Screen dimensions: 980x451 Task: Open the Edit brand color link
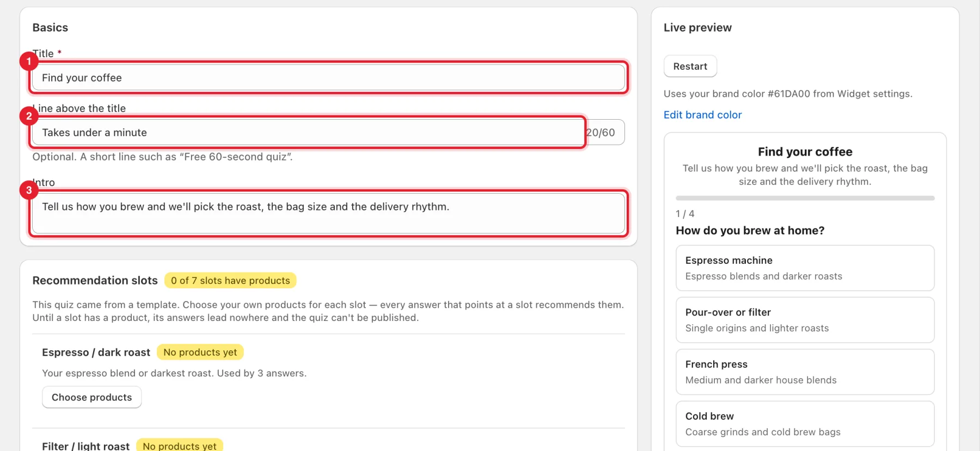pos(702,115)
